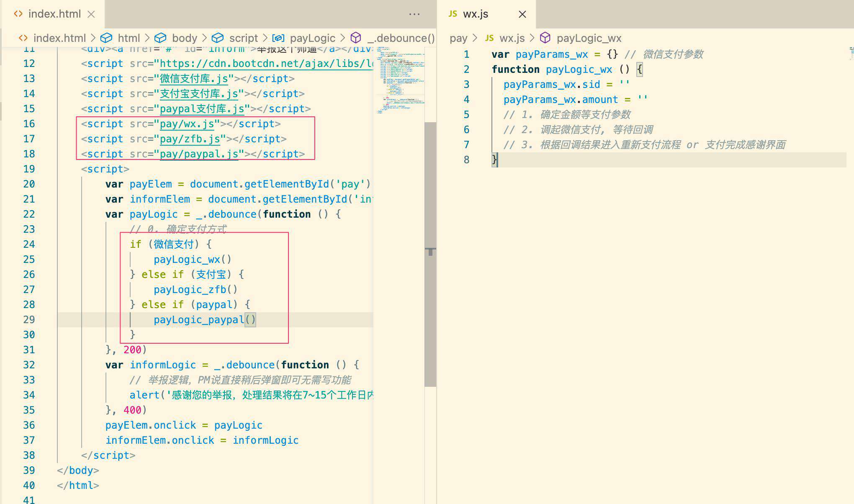Expand the chevron after html breadcrumb
The image size is (854, 504).
(x=147, y=38)
